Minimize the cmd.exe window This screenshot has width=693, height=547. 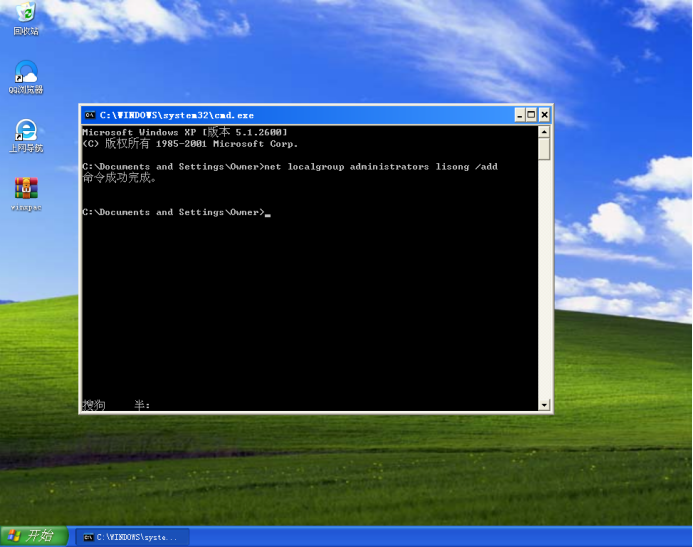coord(520,115)
